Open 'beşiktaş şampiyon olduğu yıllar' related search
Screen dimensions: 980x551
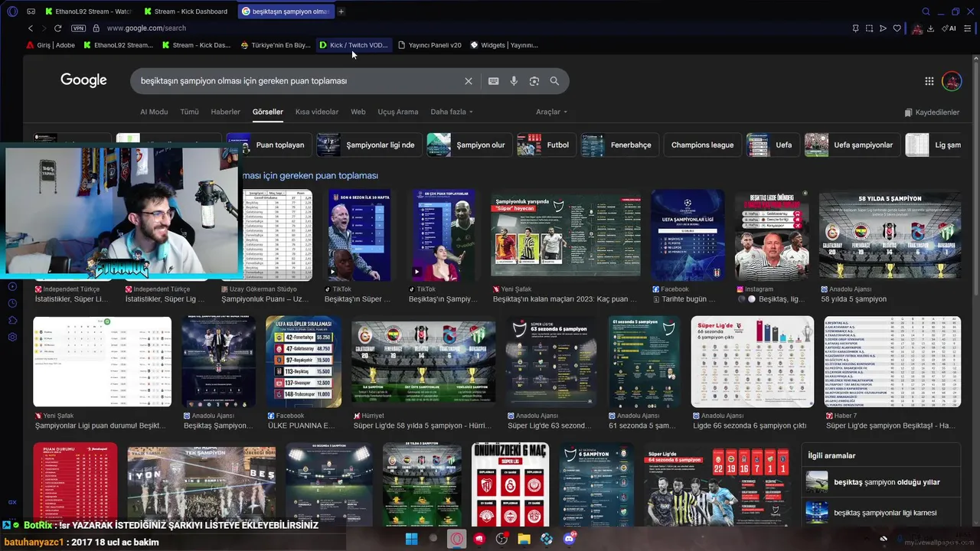click(x=883, y=482)
